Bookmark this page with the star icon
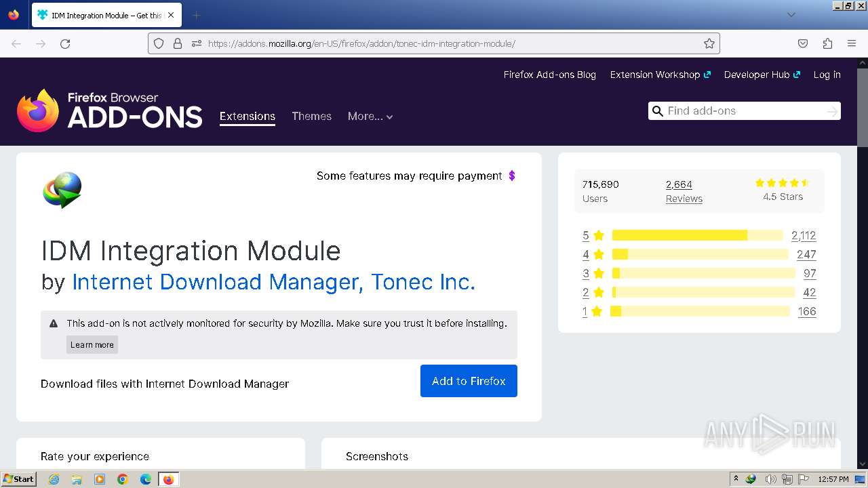 tap(709, 43)
